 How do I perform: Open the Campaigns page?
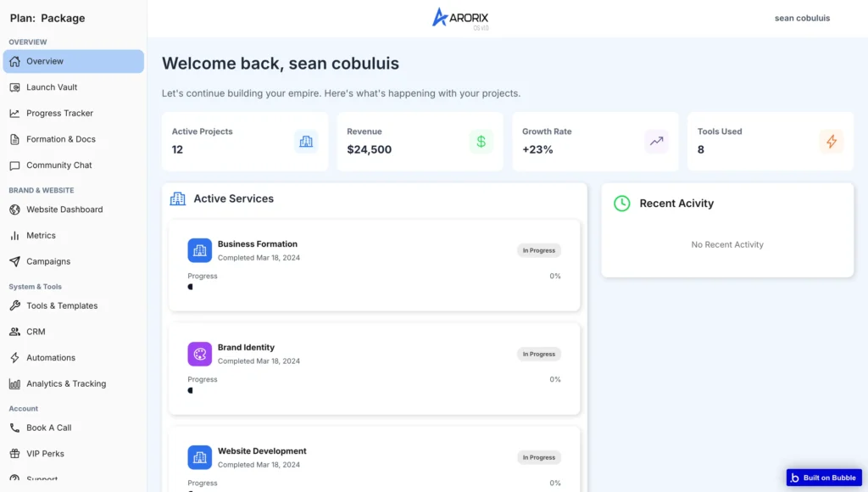(74, 261)
